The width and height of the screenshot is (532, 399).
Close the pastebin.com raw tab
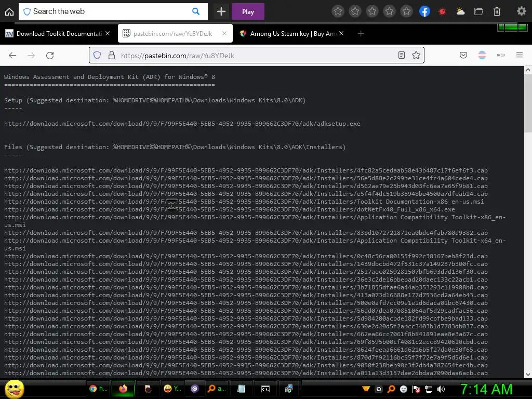(224, 33)
